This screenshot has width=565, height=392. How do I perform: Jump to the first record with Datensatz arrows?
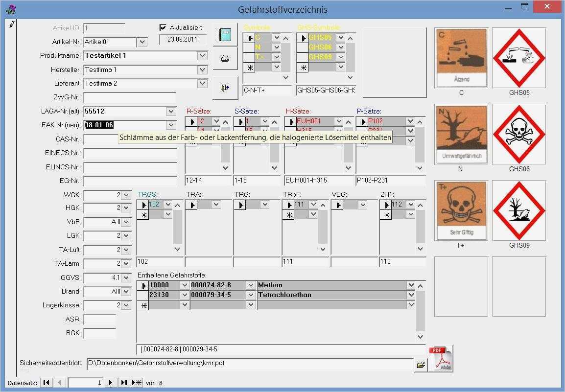tap(46, 383)
